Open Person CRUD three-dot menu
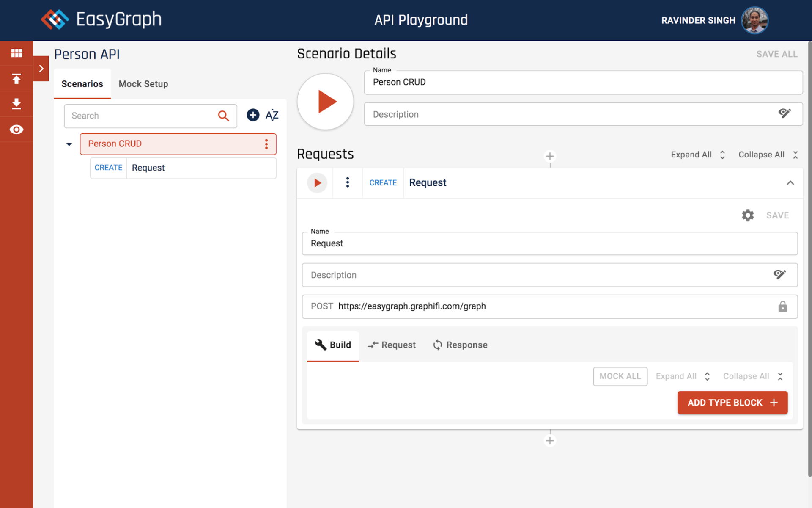The width and height of the screenshot is (812, 508). point(266,144)
